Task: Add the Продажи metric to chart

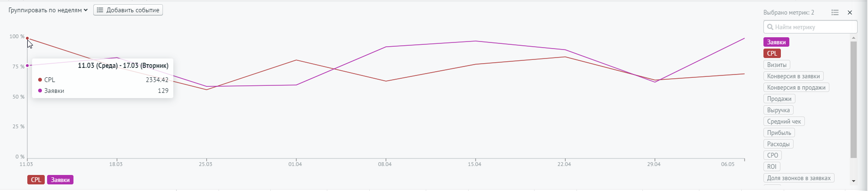Action: pos(779,99)
